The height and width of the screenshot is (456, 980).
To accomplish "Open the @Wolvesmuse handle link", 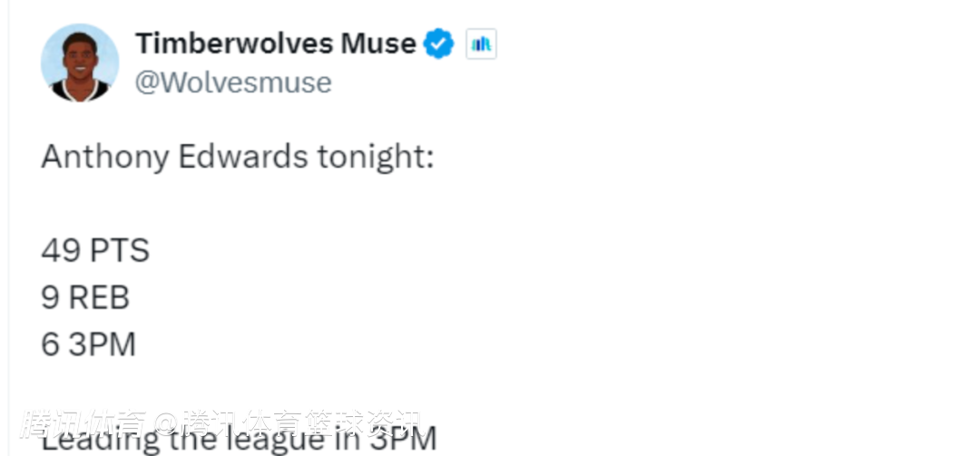I will pos(233,82).
